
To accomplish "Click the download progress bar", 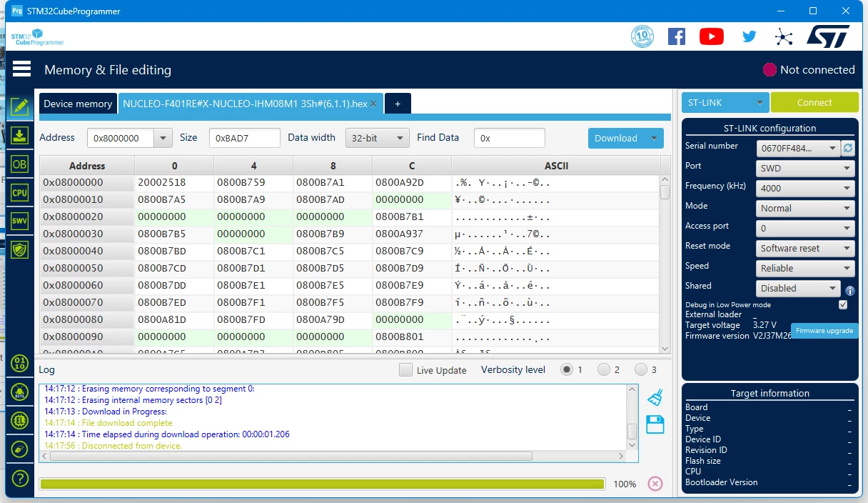I will point(322,484).
